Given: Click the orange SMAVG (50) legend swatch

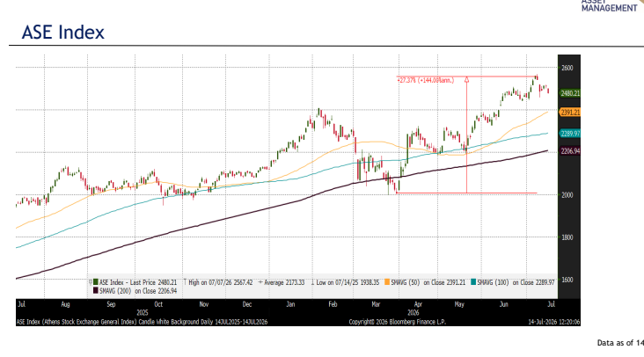Looking at the screenshot, I should (x=387, y=282).
